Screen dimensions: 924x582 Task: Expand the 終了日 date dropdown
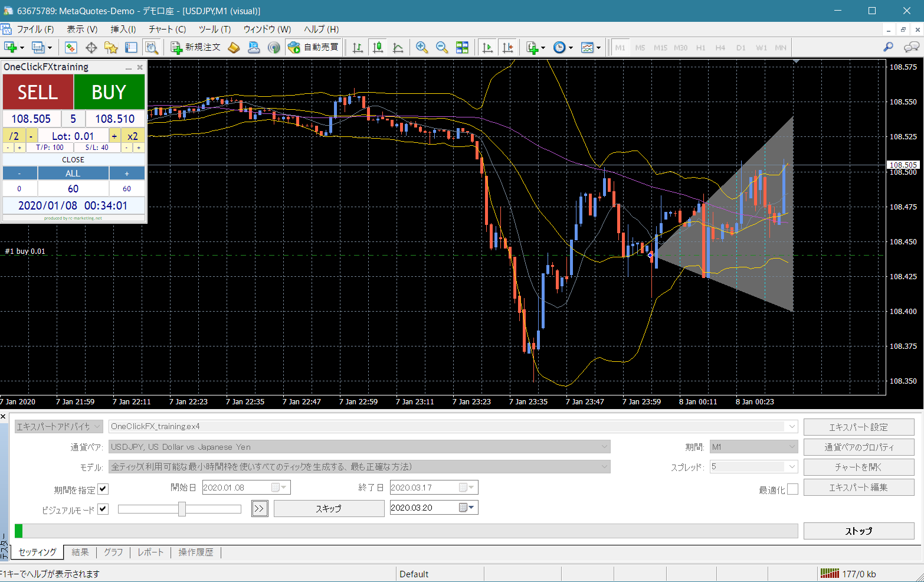[470, 488]
